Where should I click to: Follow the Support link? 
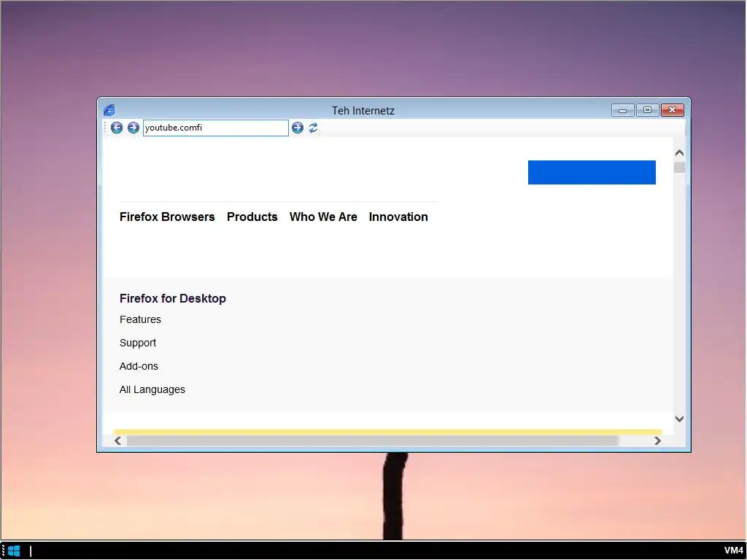(138, 343)
